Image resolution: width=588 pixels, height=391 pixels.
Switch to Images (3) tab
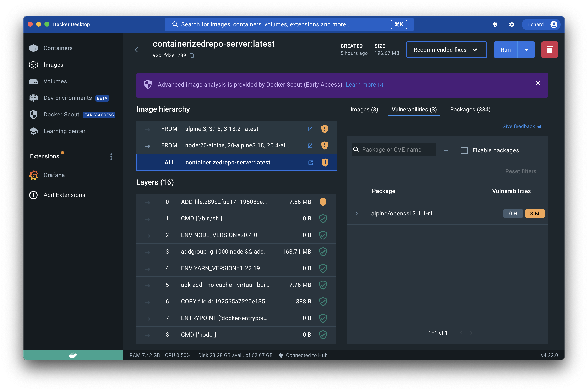364,109
